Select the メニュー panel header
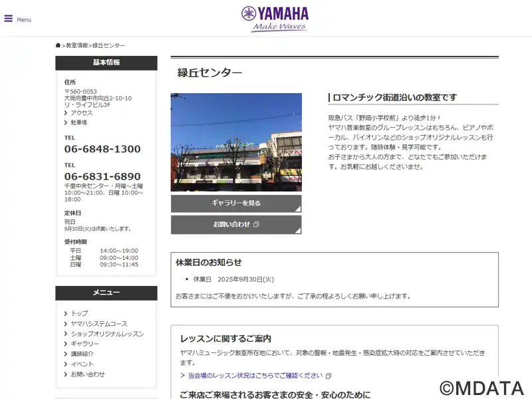This screenshot has height=399, width=532. pos(106,293)
